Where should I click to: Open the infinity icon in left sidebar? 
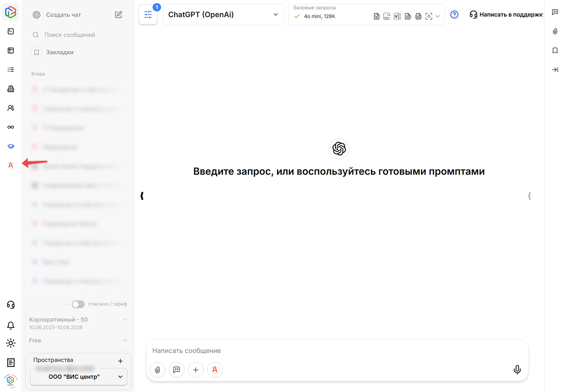(11, 127)
